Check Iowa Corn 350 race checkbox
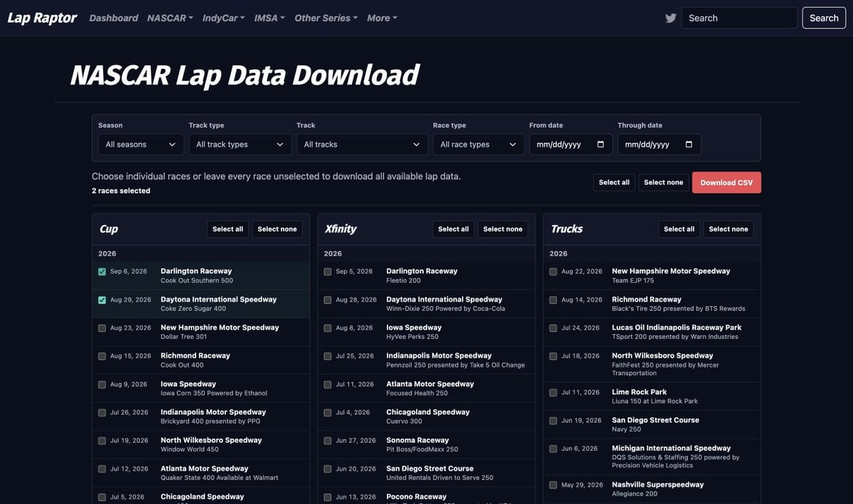 102,385
